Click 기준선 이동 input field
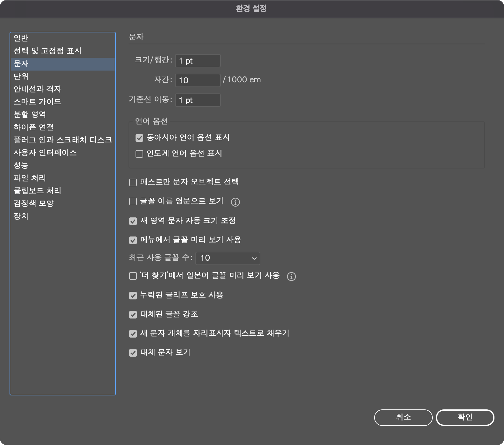 pos(198,100)
